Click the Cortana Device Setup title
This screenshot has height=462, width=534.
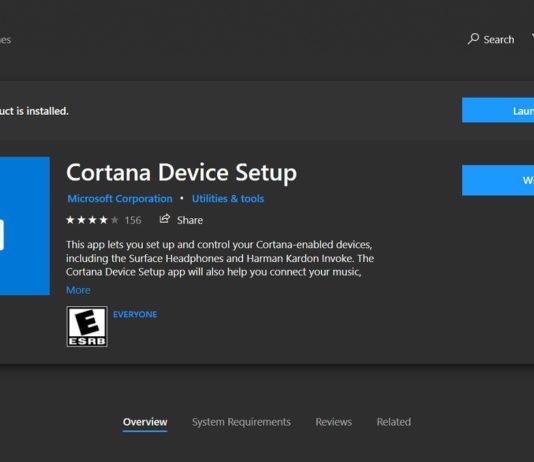tap(182, 173)
